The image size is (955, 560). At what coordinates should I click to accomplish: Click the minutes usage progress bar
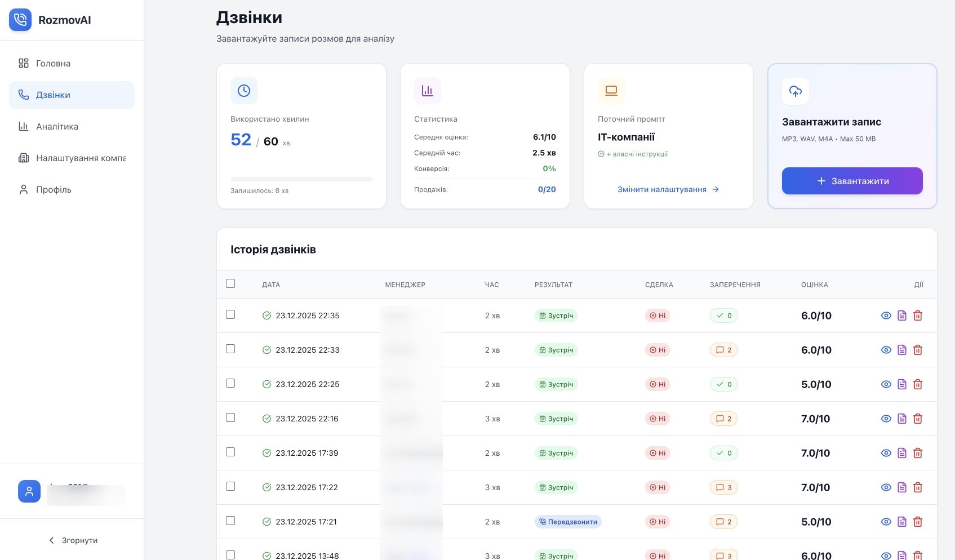point(301,179)
